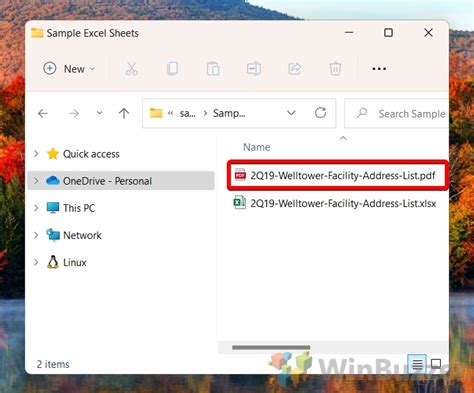
Task: Click the Paste clipboard icon
Action: tap(213, 69)
